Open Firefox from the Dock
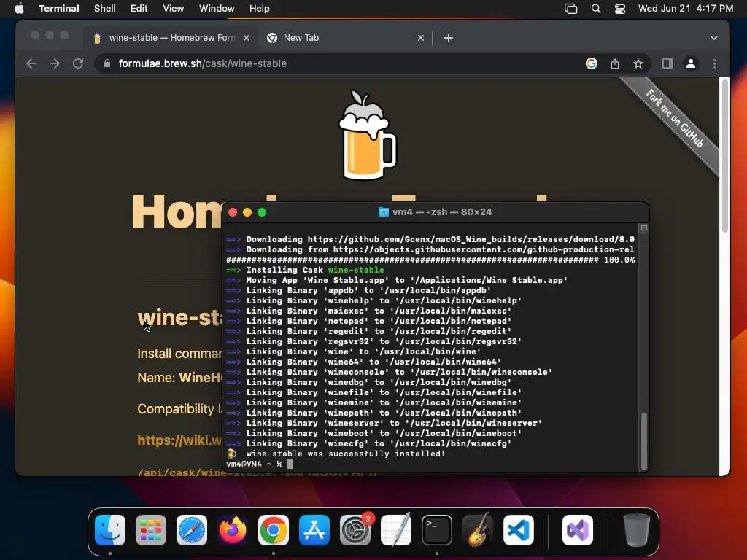 [233, 530]
